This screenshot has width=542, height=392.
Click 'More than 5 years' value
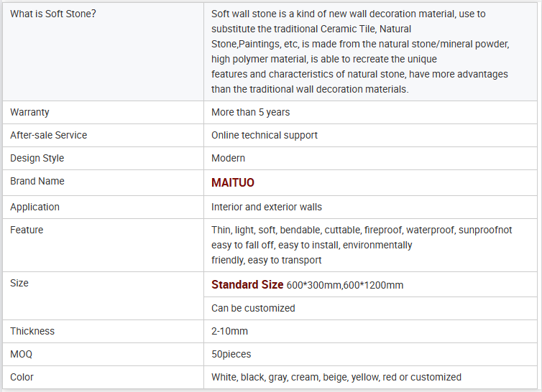coord(250,112)
